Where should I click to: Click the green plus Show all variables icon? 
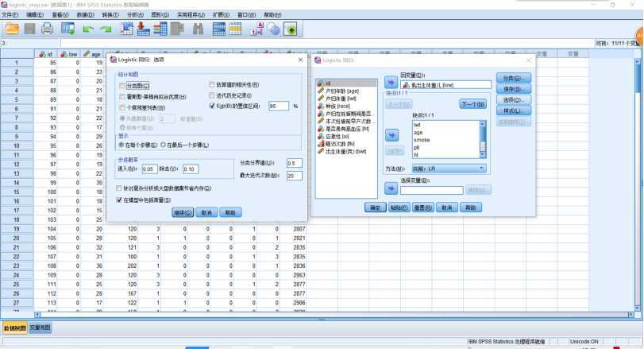click(291, 29)
